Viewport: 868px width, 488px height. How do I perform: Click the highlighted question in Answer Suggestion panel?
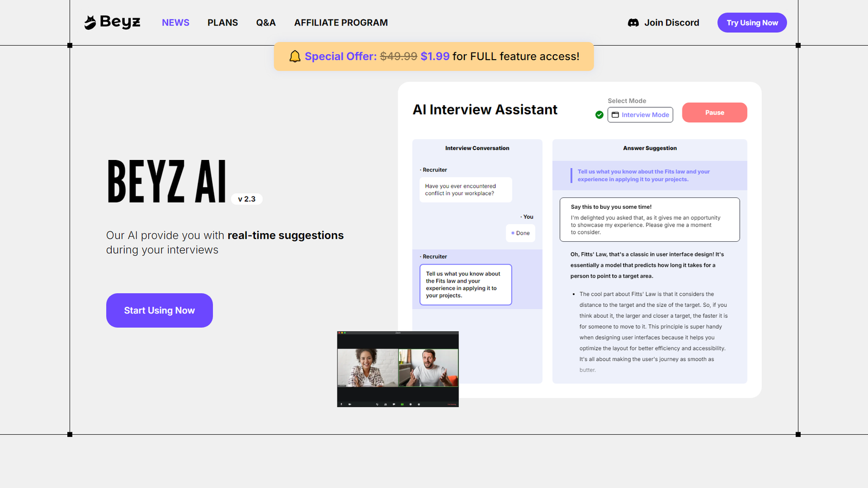650,175
